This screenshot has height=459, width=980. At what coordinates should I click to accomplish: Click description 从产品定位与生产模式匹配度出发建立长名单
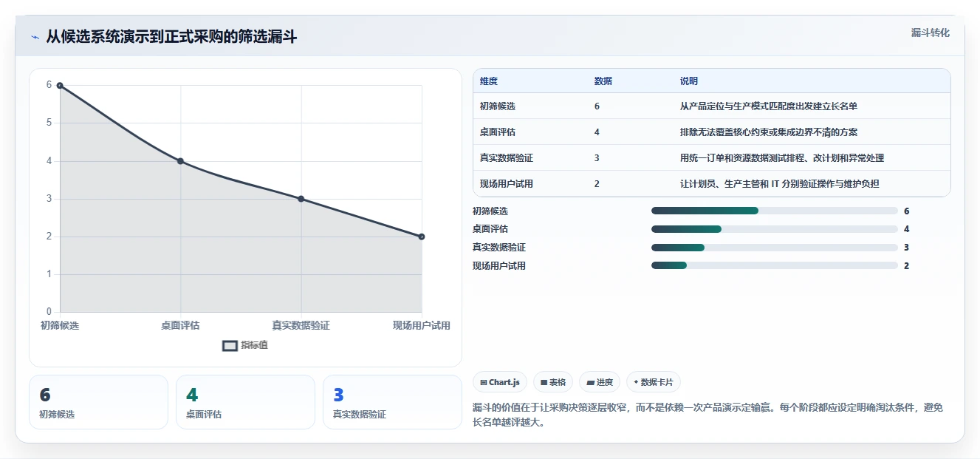(769, 106)
